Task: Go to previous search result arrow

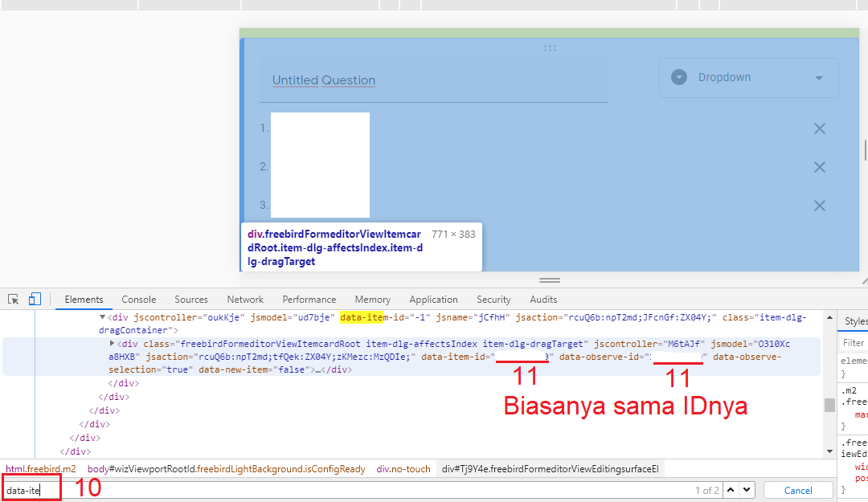Action: coord(731,490)
